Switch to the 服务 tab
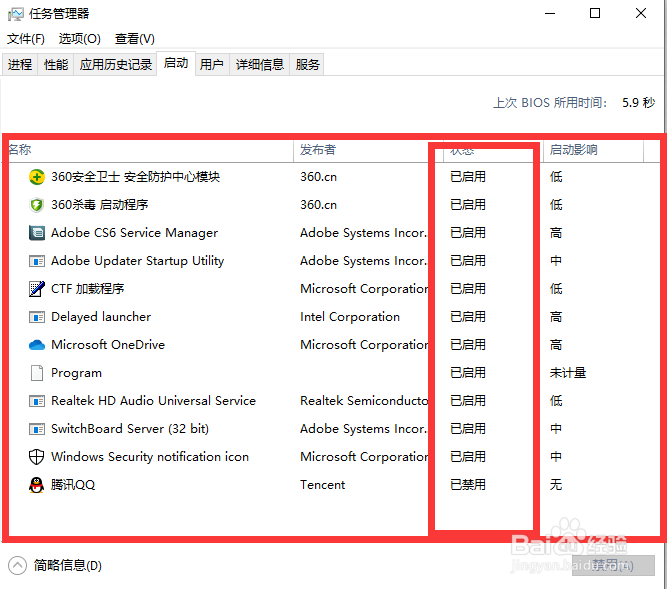 click(307, 65)
